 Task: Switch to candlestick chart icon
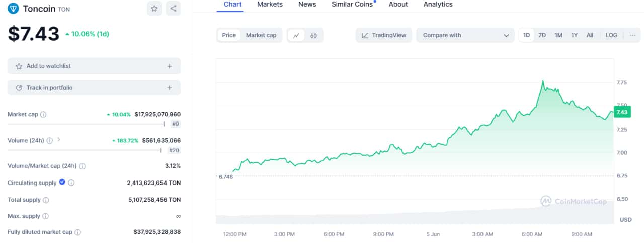(x=314, y=35)
